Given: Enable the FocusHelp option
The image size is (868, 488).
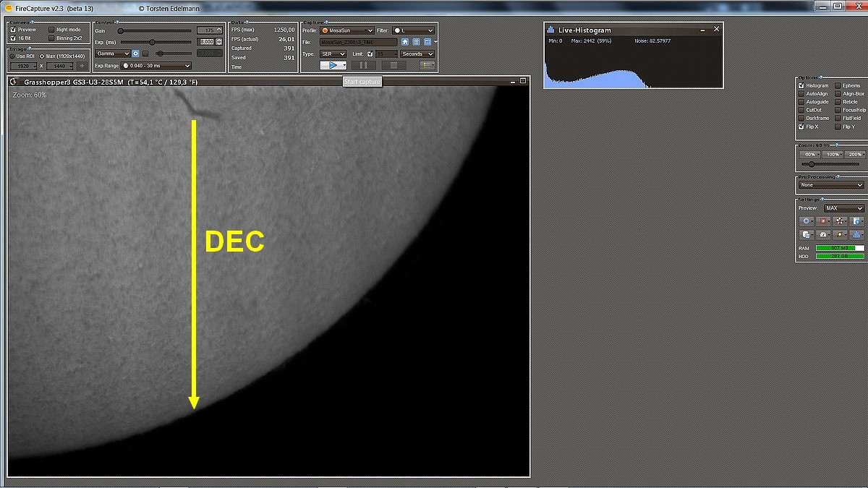Looking at the screenshot, I should pyautogui.click(x=838, y=110).
